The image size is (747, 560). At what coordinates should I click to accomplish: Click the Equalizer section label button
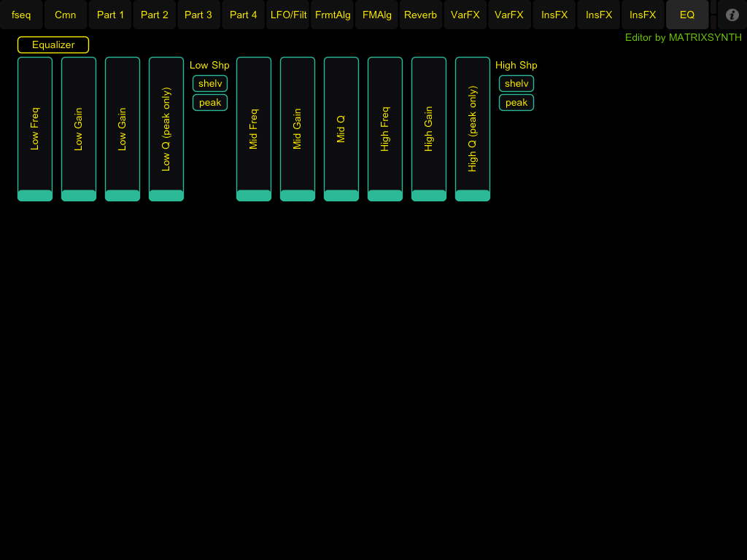point(53,45)
